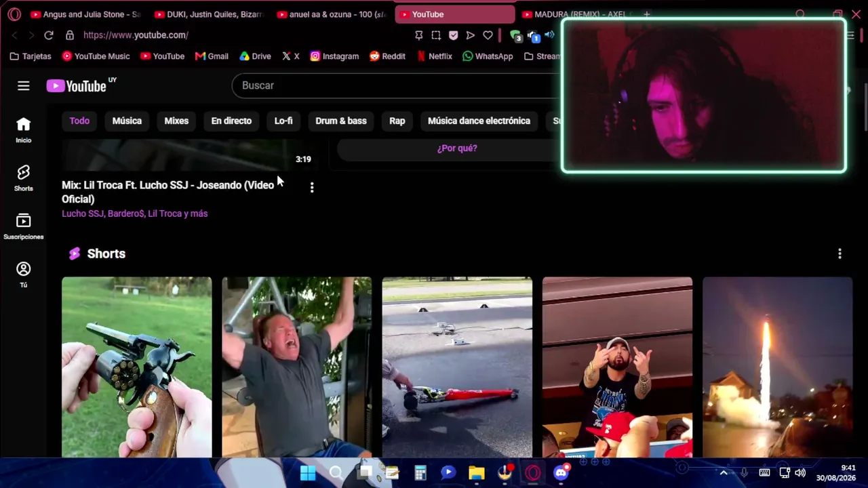Open the YouTube bookmark in bookmarks bar
The width and height of the screenshot is (868, 488).
[162, 56]
